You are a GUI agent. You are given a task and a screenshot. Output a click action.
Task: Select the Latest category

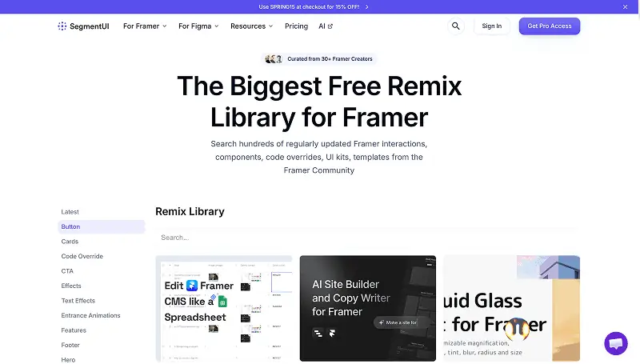(x=102, y=212)
